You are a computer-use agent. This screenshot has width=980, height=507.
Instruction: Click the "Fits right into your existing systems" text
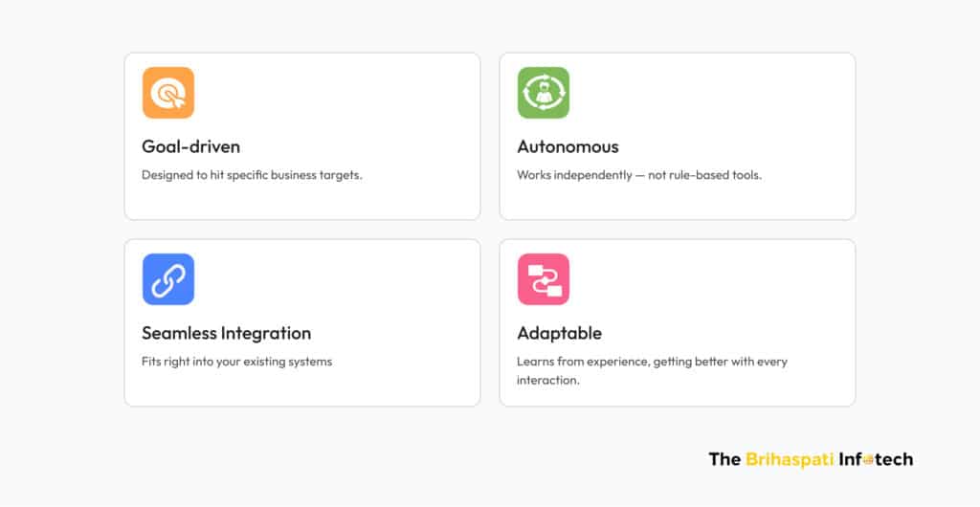click(x=236, y=362)
